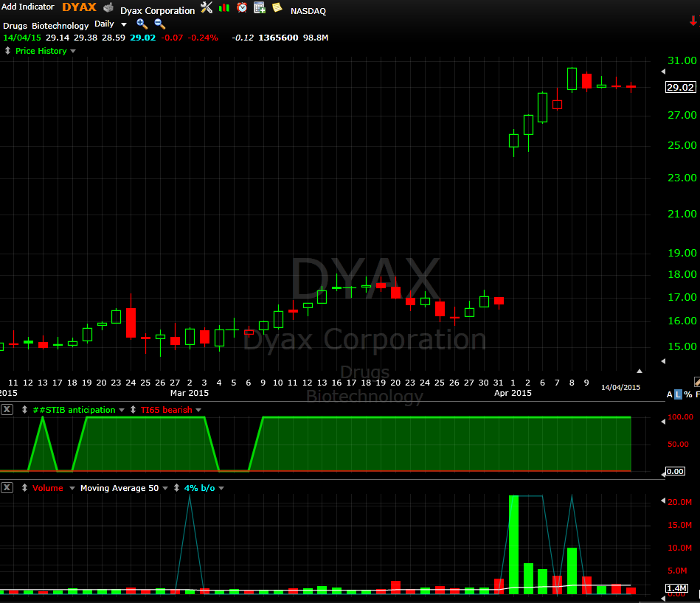Open chart tools wrench icon
This screenshot has width=700, height=603.
pos(207,7)
